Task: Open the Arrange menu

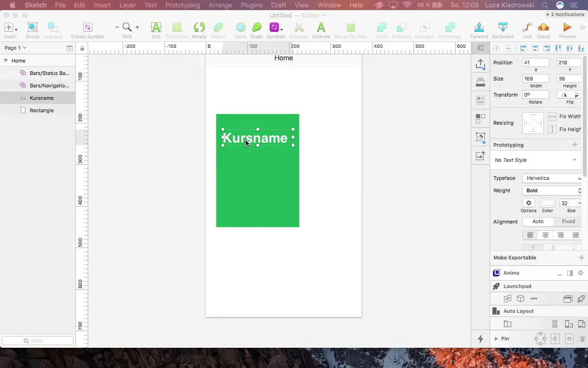Action: (220, 5)
